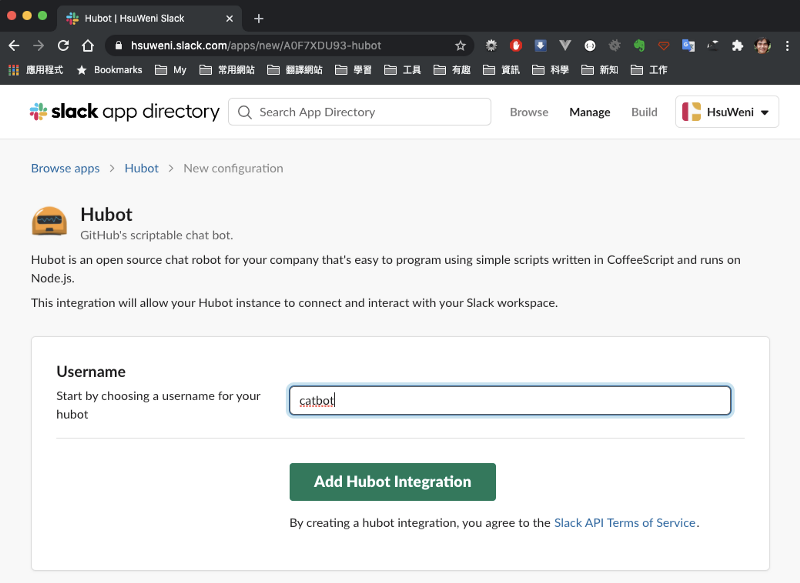Open the 學習 bookmarks folder

point(353,70)
